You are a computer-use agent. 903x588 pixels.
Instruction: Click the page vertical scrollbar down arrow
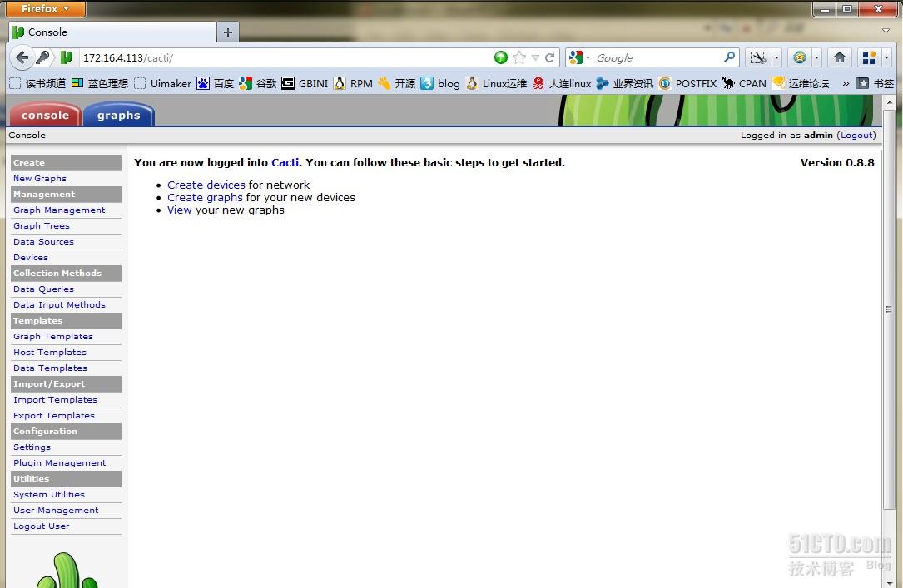[889, 582]
